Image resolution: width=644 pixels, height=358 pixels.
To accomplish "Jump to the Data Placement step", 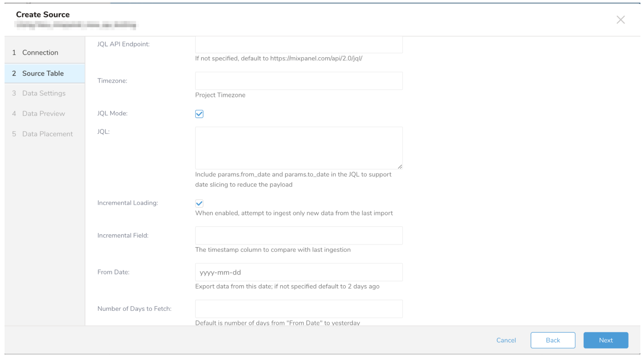I will pyautogui.click(x=47, y=134).
